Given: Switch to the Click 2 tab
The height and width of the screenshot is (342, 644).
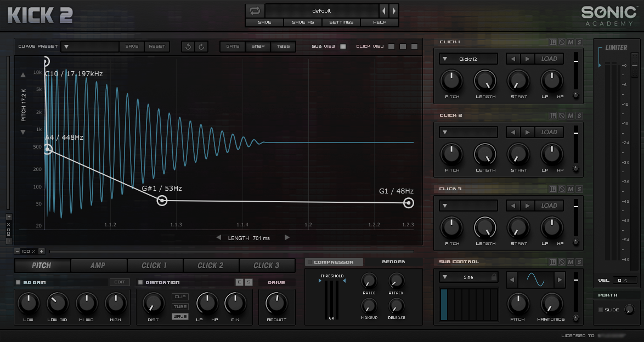Looking at the screenshot, I should point(211,265).
